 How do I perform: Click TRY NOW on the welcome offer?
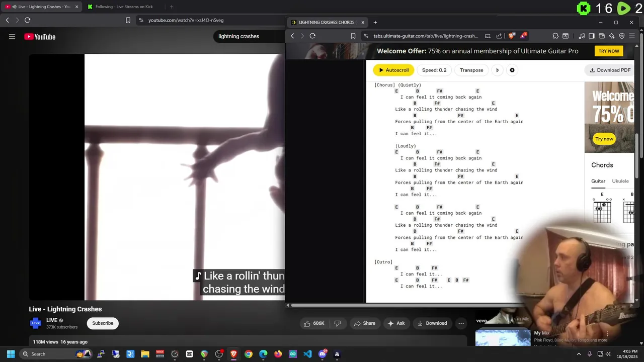pyautogui.click(x=609, y=51)
